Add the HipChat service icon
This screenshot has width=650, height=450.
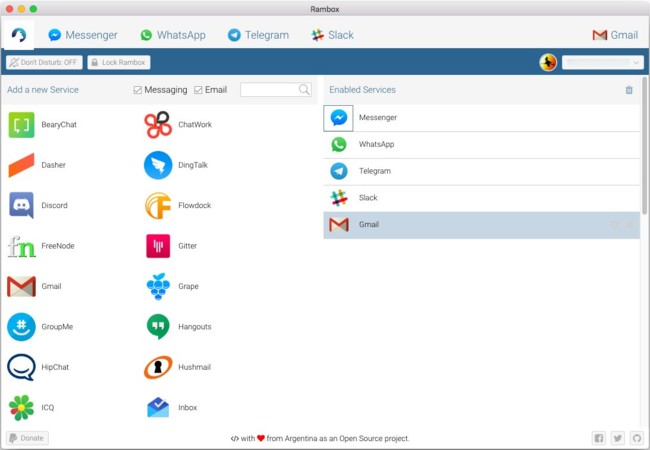(22, 367)
